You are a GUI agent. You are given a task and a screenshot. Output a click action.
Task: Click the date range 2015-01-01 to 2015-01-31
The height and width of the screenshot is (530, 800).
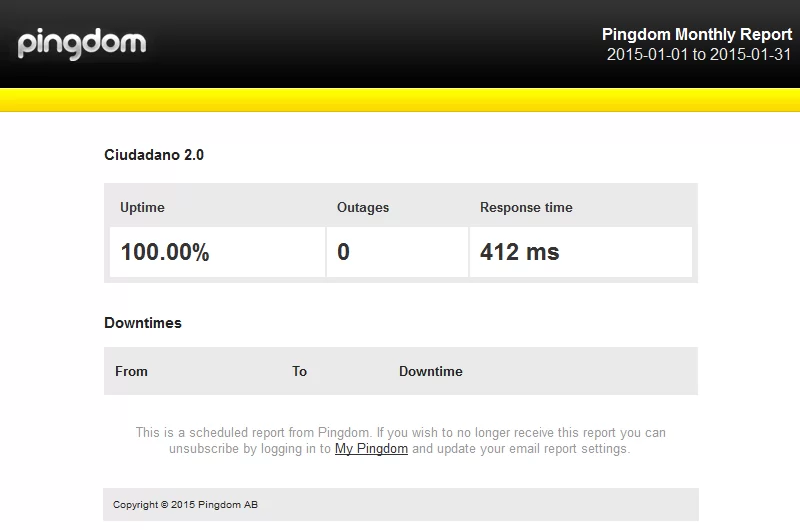tap(698, 54)
